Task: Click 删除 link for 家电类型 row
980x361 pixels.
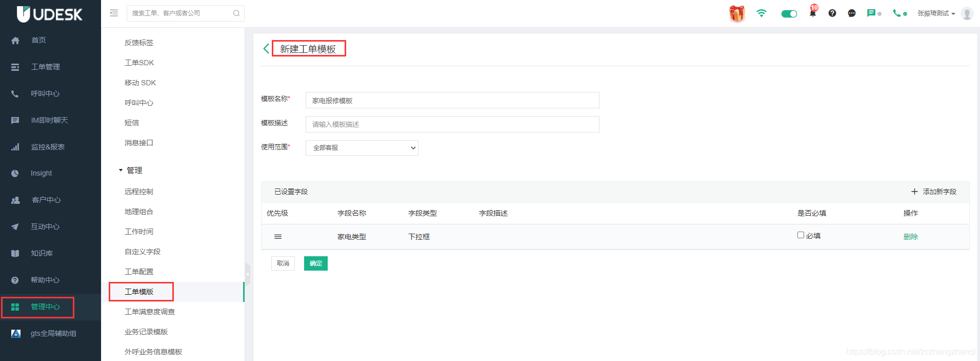Action: pos(911,237)
